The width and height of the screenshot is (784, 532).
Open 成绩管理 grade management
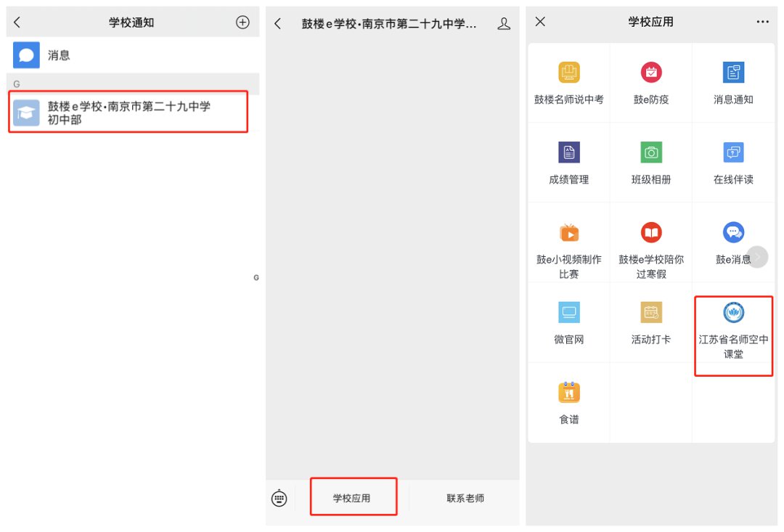tap(569, 163)
